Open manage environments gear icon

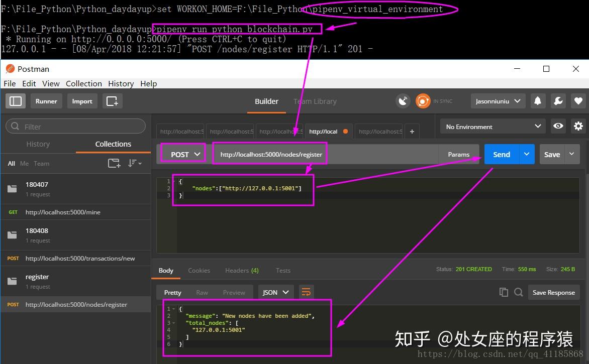pyautogui.click(x=578, y=126)
